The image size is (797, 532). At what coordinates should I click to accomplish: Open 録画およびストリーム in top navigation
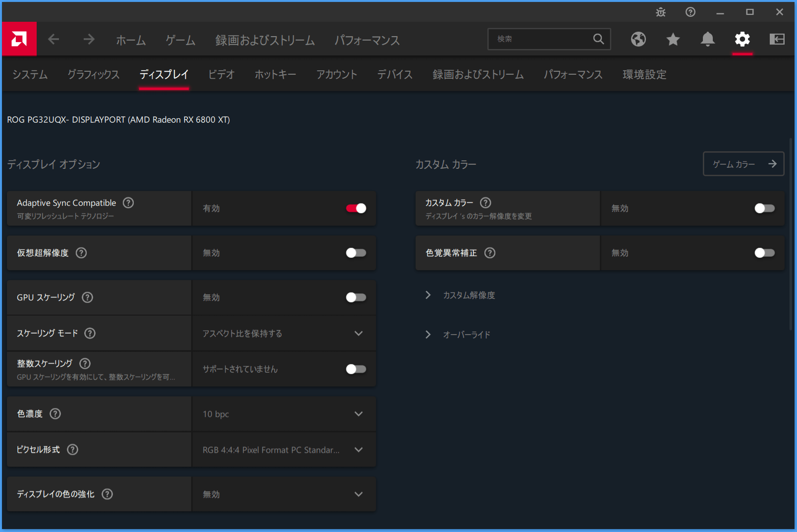point(265,40)
